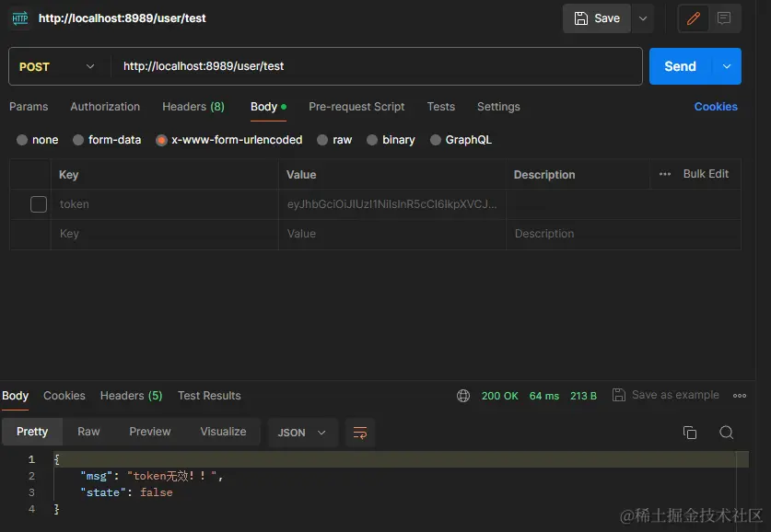Open the Test Results tab
This screenshot has width=771, height=532.
pyautogui.click(x=209, y=396)
